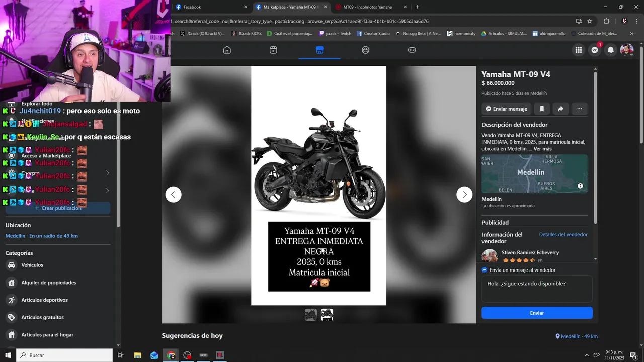Open the Vehículos category
Image resolution: width=644 pixels, height=362 pixels.
pos(58,265)
